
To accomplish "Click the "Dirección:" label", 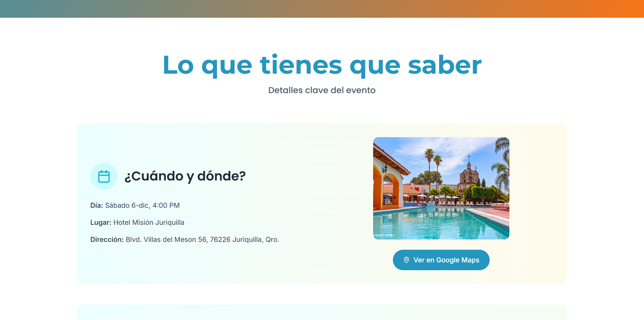I will click(107, 239).
